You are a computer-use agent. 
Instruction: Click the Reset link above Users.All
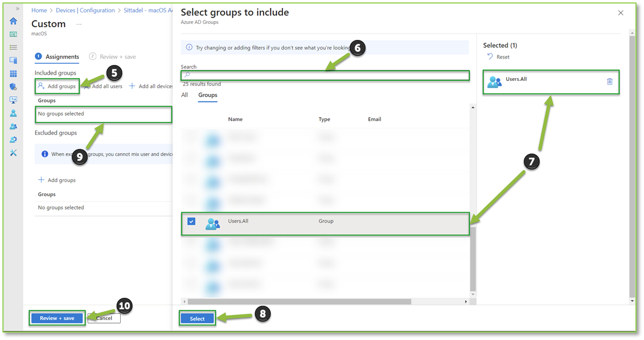click(x=503, y=56)
